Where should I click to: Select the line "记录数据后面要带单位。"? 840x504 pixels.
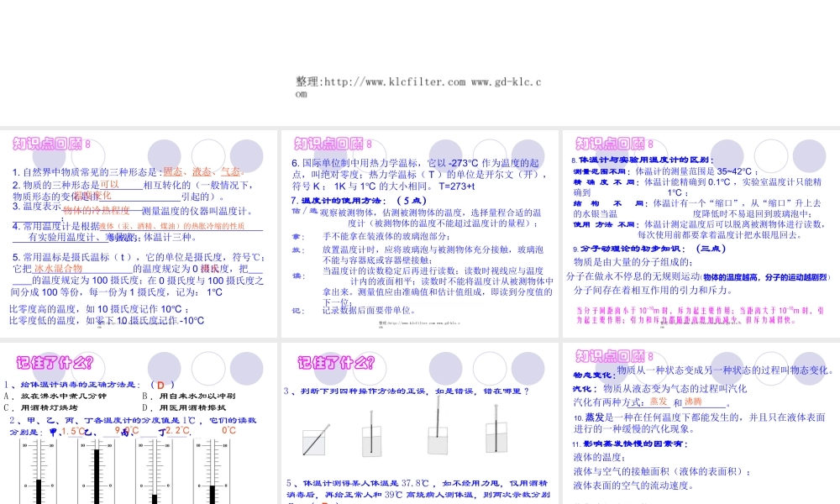(x=369, y=310)
